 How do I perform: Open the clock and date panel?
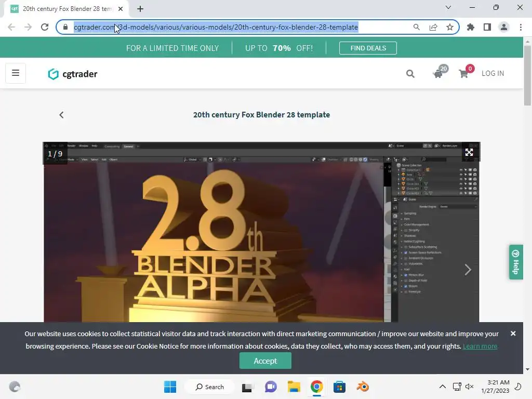coord(495,387)
